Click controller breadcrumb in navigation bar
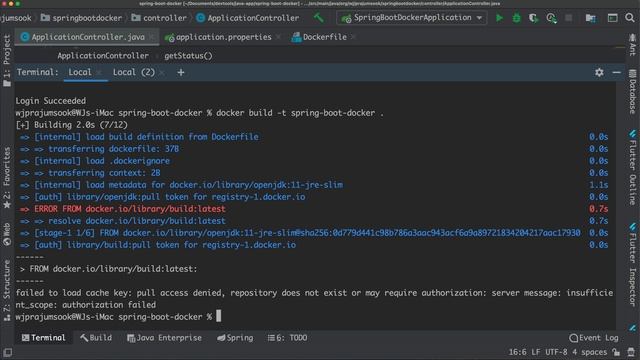 [159, 18]
